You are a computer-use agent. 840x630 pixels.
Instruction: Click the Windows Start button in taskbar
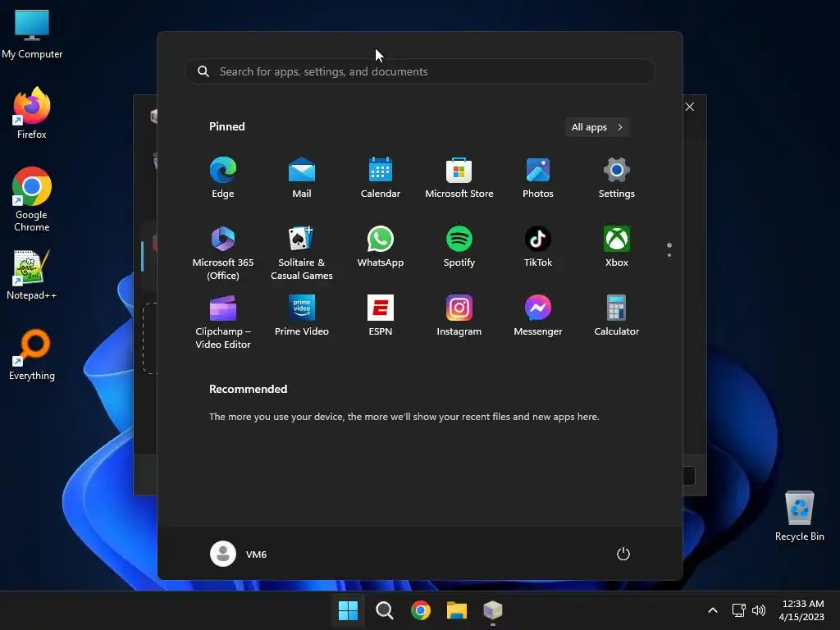pyautogui.click(x=348, y=610)
